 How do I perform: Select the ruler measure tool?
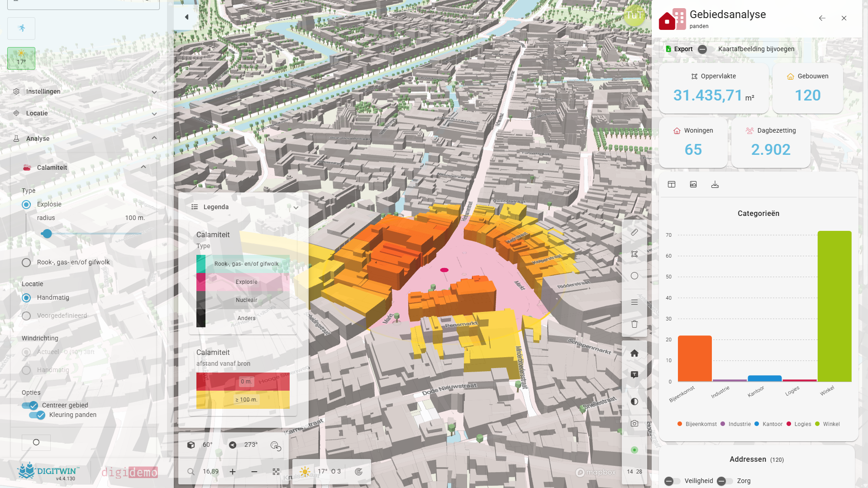click(x=634, y=233)
